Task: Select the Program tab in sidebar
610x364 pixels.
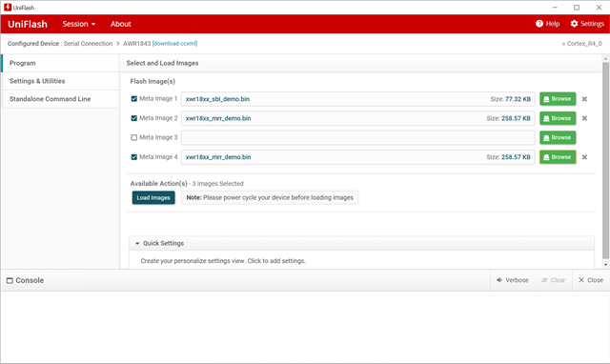Action: 60,63
